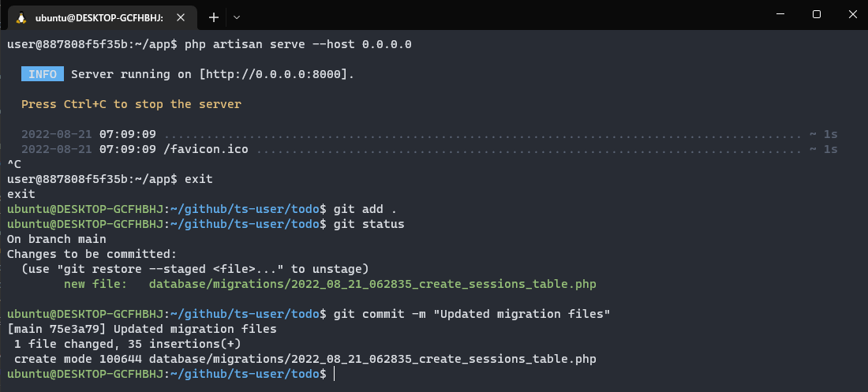Close the ubuntu@DESKTOP-GCFHBHJ tab
The height and width of the screenshot is (392, 868).
pos(181,17)
